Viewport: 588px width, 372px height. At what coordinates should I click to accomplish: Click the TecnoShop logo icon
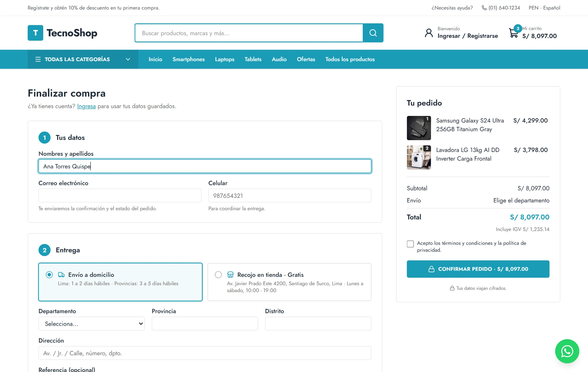[x=35, y=33]
